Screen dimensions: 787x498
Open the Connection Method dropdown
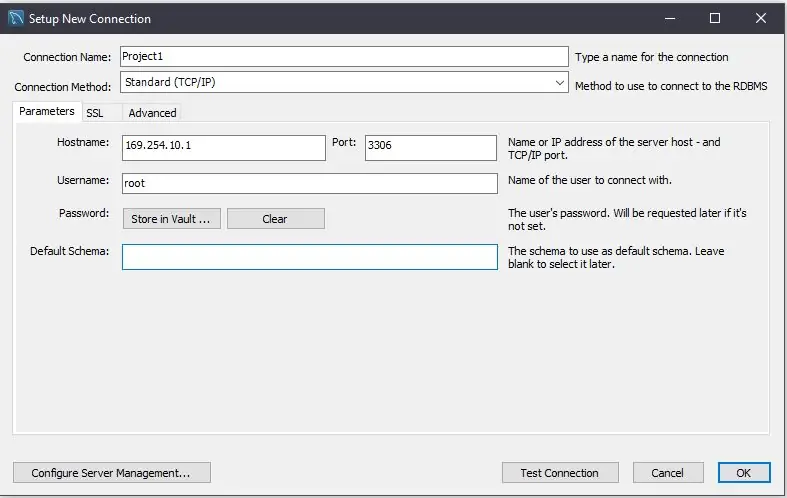(x=344, y=82)
